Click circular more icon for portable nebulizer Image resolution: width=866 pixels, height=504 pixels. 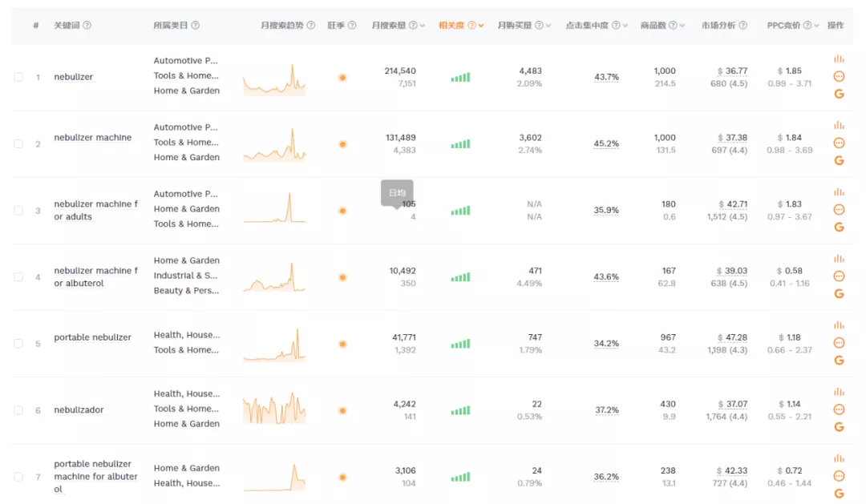tap(839, 343)
